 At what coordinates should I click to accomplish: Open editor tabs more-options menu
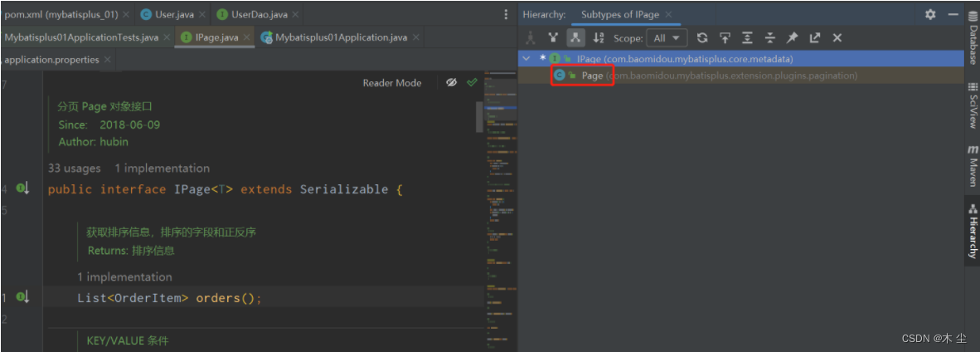point(505,14)
